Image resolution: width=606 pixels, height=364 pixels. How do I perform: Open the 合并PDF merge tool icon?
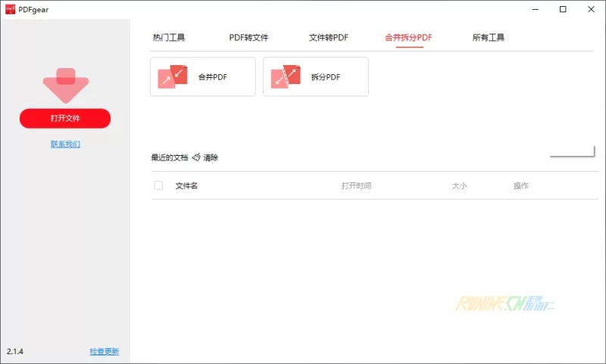(x=173, y=77)
